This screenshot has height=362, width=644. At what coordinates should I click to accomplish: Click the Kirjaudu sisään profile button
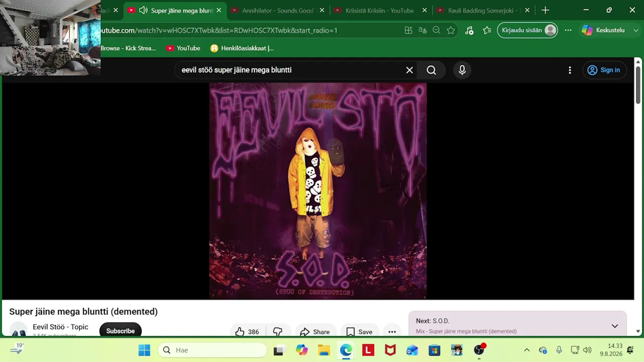527,30
